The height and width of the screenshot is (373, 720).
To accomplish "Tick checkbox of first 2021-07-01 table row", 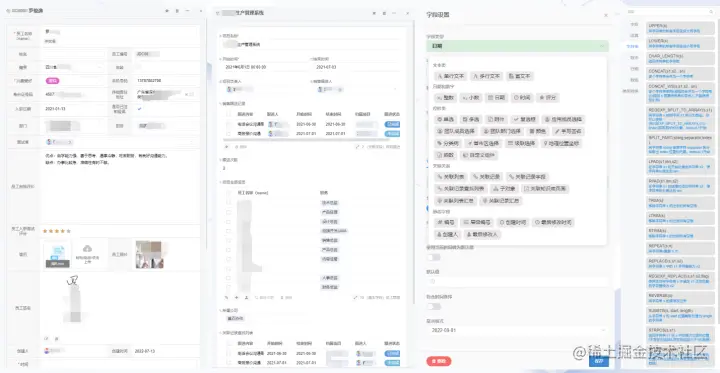I will coord(229,133).
